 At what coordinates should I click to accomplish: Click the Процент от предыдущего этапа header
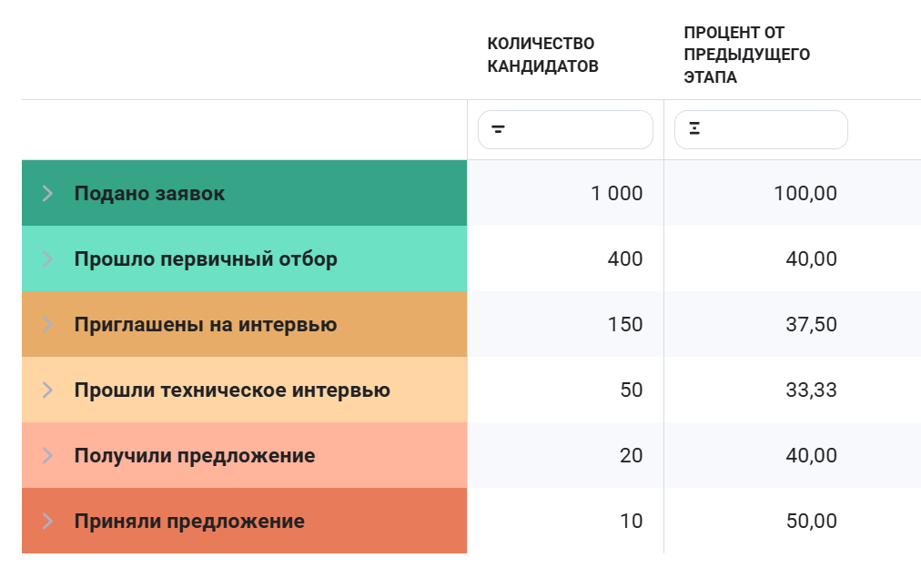coord(746,55)
